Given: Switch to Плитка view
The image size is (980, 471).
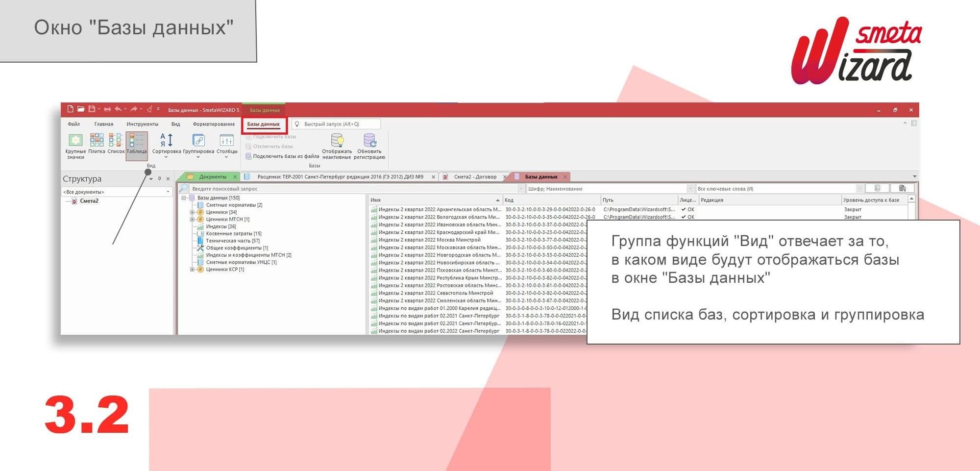Looking at the screenshot, I should 97,144.
